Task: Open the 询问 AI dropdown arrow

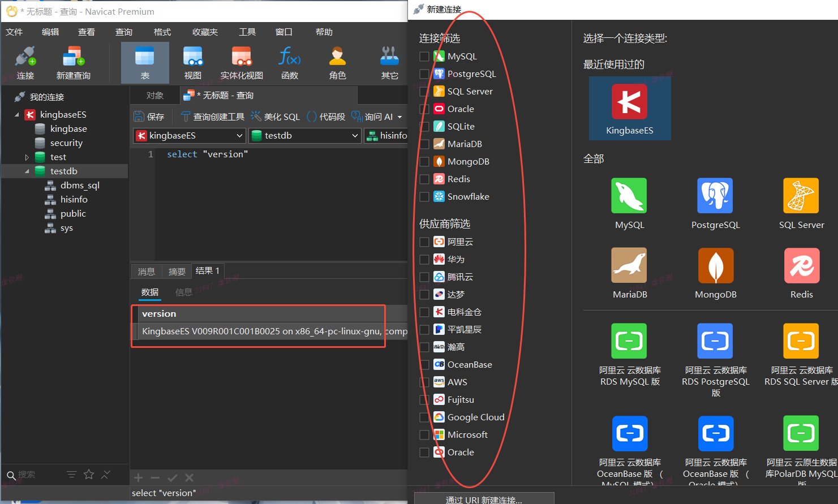Action: (400, 117)
